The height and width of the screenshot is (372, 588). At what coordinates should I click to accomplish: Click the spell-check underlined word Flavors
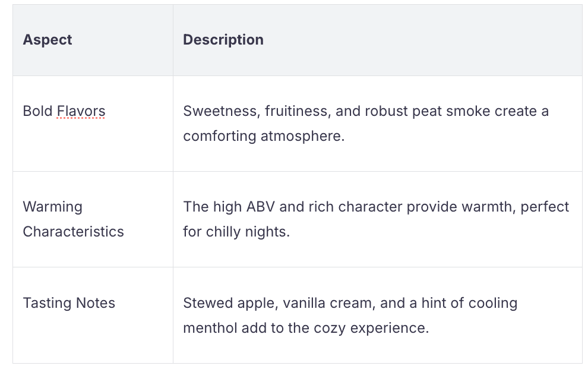tap(81, 111)
